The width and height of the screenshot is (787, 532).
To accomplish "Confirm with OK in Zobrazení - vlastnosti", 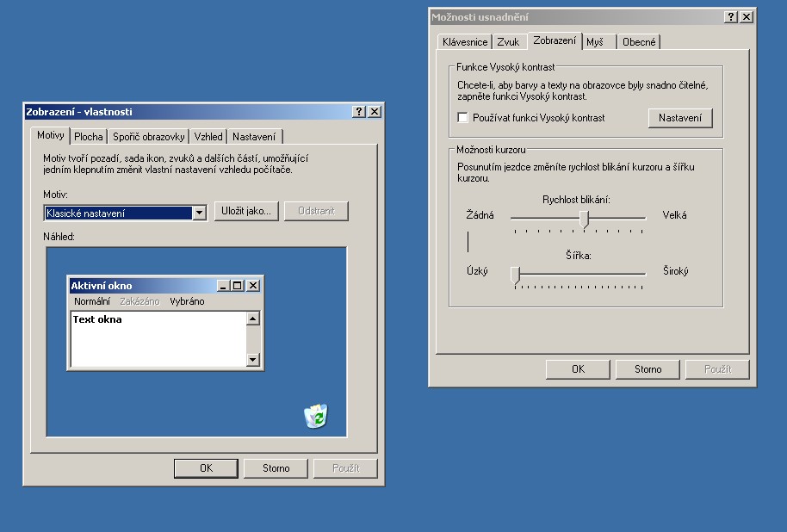I will pyautogui.click(x=207, y=468).
